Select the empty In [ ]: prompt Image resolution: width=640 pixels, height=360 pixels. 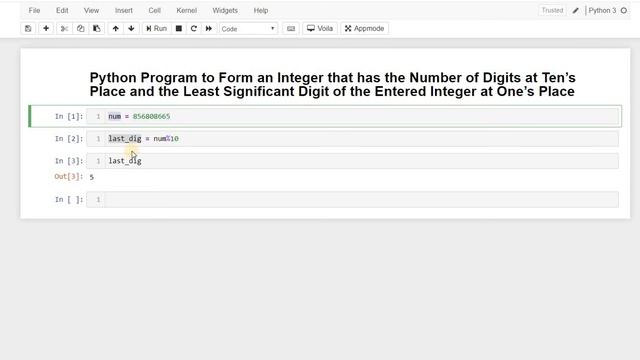pyautogui.click(x=69, y=200)
